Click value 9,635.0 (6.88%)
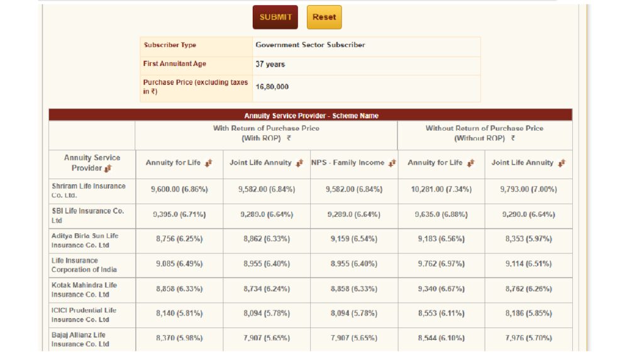Viewport: 644px width, 362px height. tap(441, 214)
